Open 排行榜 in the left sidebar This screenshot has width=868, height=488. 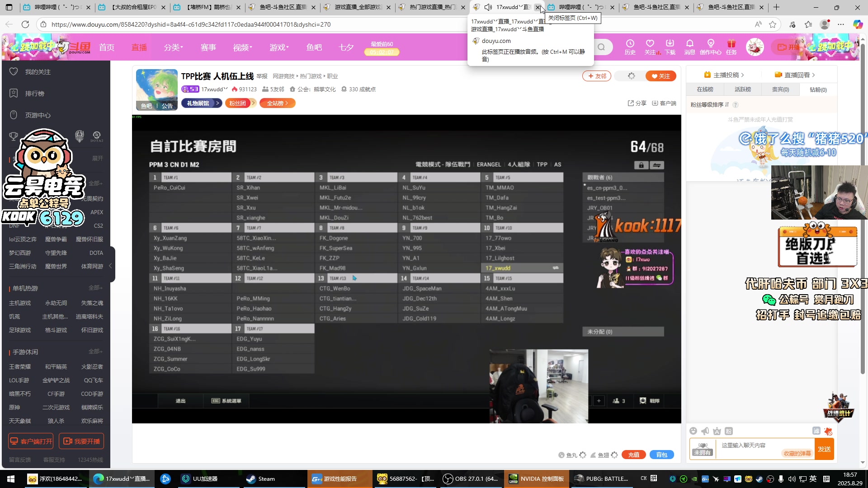tap(34, 94)
